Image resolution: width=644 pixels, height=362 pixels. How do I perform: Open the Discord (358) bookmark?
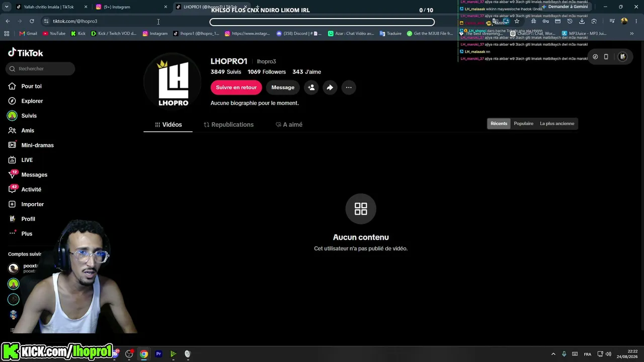coord(299,34)
